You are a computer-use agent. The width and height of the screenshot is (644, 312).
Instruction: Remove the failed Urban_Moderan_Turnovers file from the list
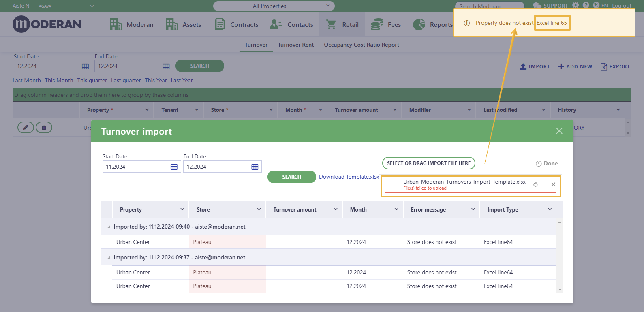tap(553, 184)
